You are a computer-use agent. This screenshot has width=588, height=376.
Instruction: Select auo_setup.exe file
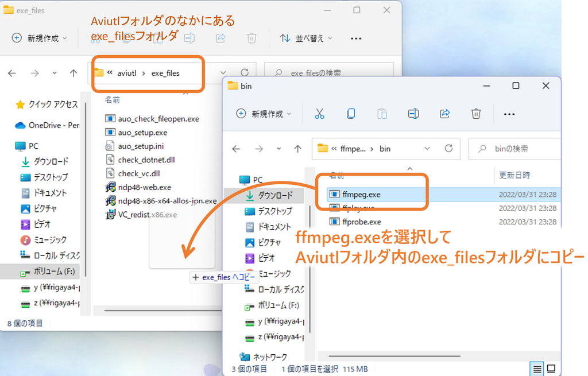pyautogui.click(x=142, y=133)
